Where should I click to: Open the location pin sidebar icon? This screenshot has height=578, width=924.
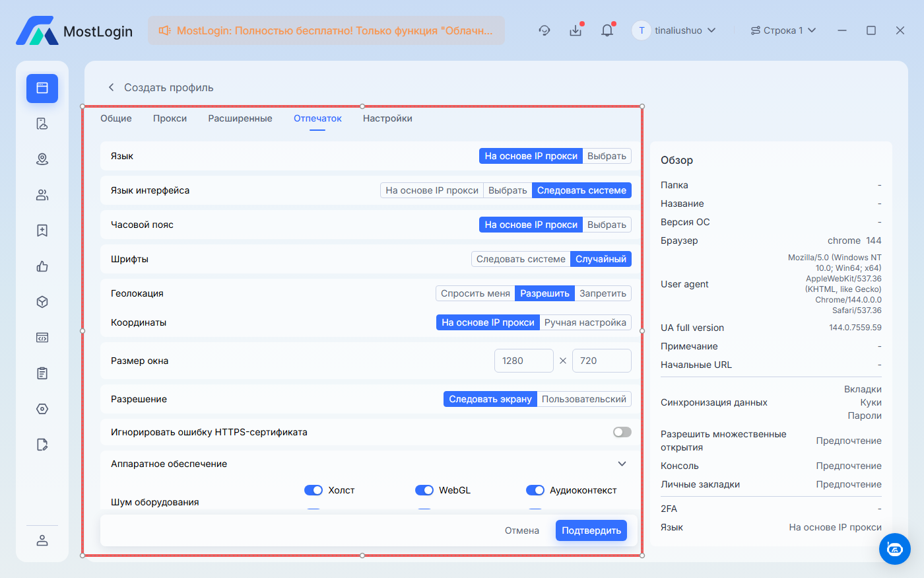click(x=42, y=159)
